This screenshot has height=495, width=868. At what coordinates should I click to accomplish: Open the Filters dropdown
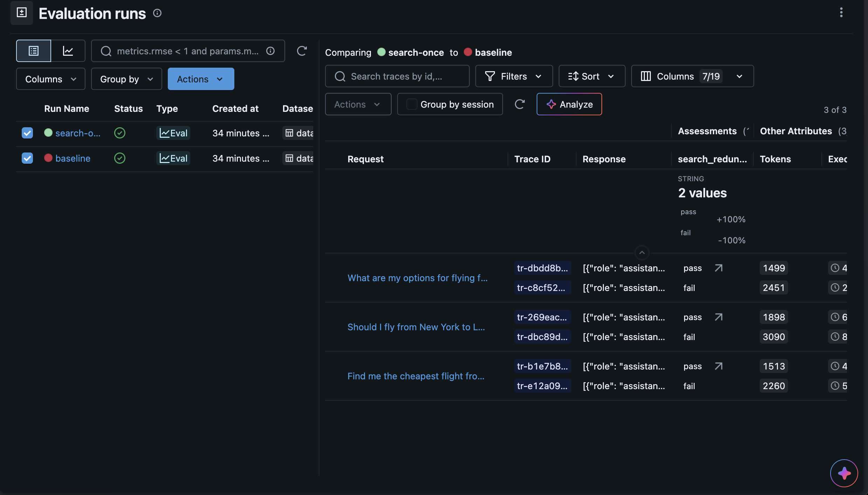coord(514,76)
